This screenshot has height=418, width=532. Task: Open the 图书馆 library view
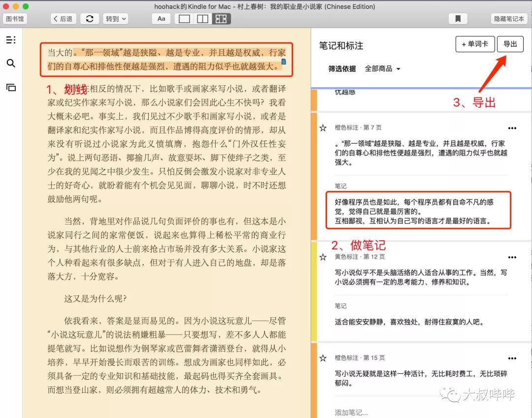click(x=15, y=18)
